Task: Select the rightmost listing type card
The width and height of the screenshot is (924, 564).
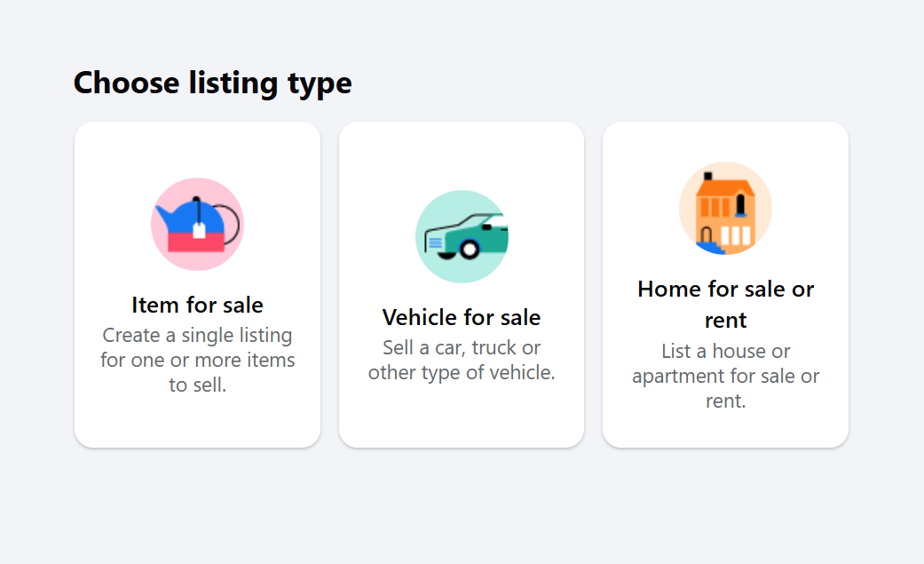Action: pos(725,284)
